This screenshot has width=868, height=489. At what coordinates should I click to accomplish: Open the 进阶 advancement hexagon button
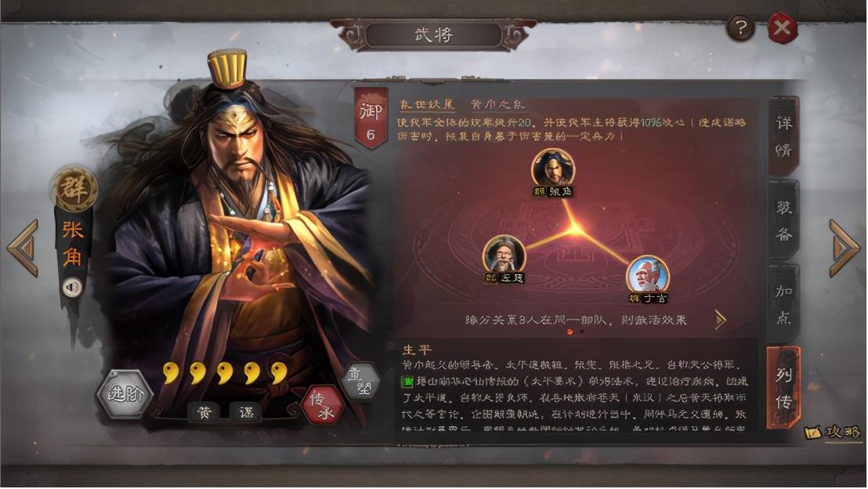click(125, 393)
